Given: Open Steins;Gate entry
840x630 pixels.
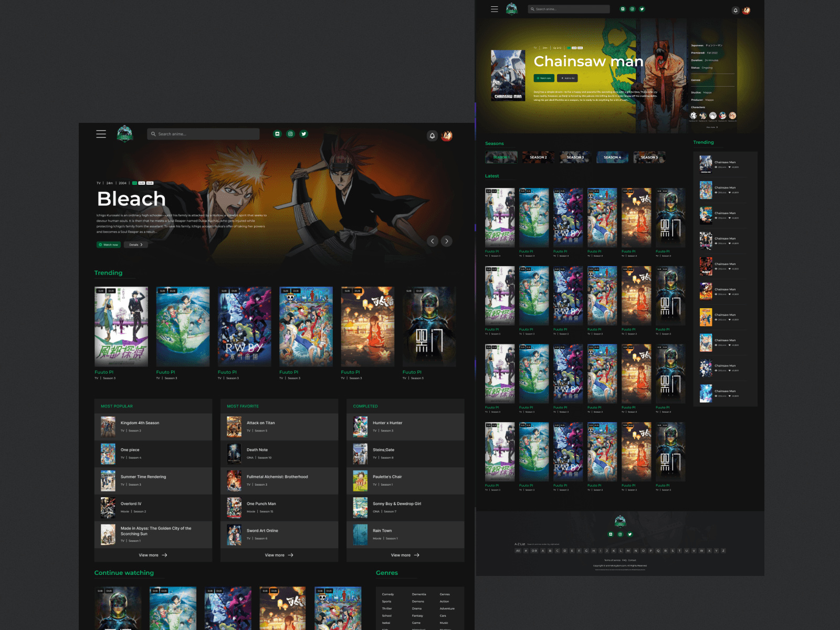Looking at the screenshot, I should click(x=405, y=454).
